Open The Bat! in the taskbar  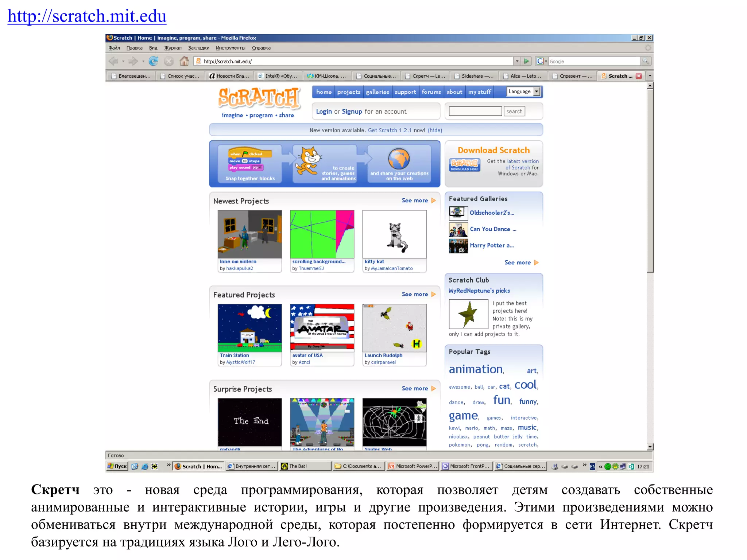305,466
